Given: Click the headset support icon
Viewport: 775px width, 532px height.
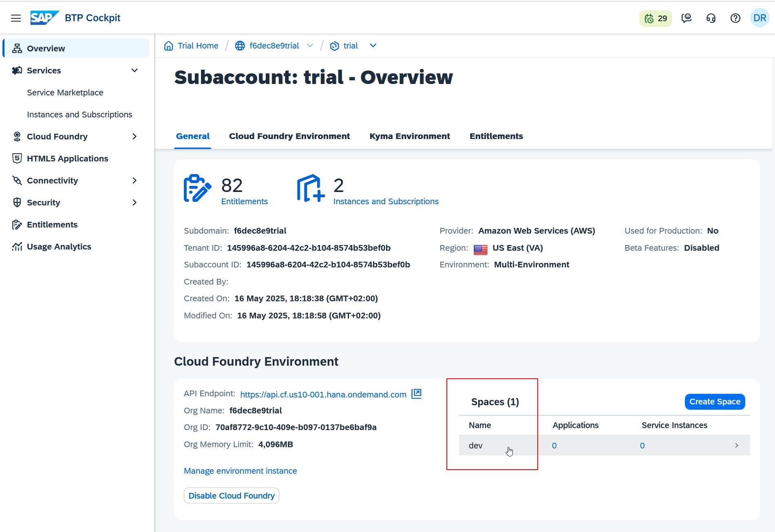Looking at the screenshot, I should pos(711,18).
